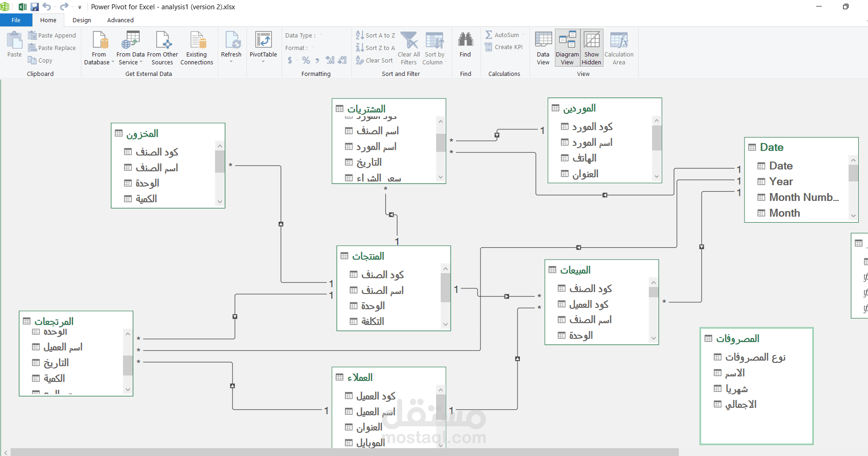
Task: Apply currency format with the dollar icon
Action: tap(290, 60)
